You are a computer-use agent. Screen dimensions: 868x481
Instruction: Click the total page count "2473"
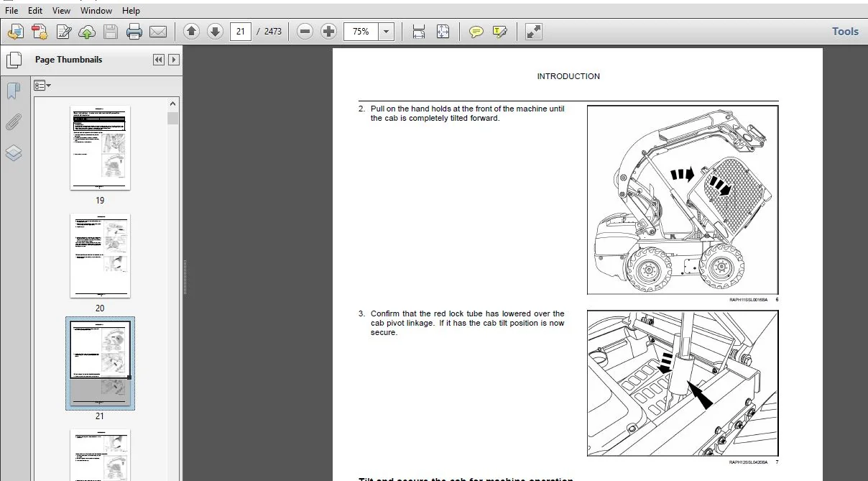pyautogui.click(x=273, y=32)
